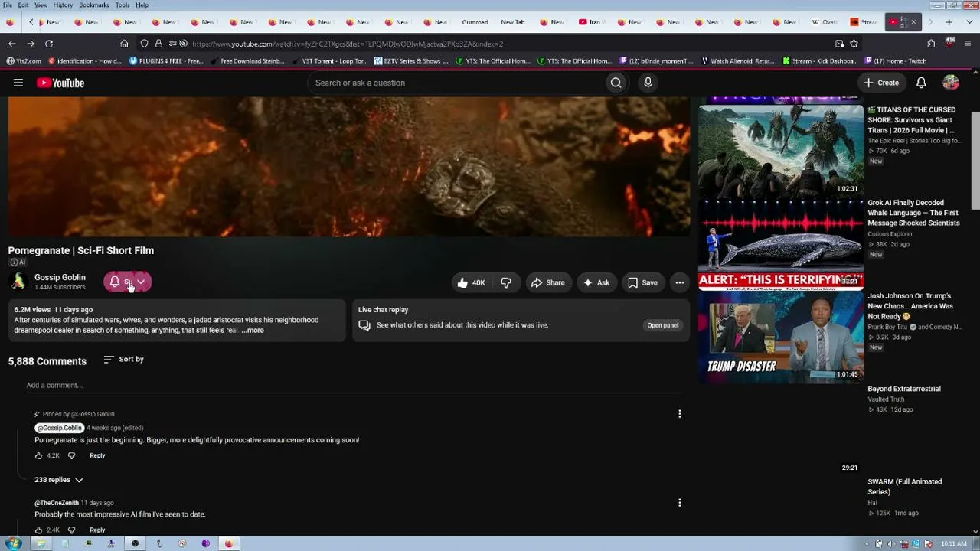The image size is (980, 551).
Task: Go to the YouTube home logo
Action: point(60,83)
